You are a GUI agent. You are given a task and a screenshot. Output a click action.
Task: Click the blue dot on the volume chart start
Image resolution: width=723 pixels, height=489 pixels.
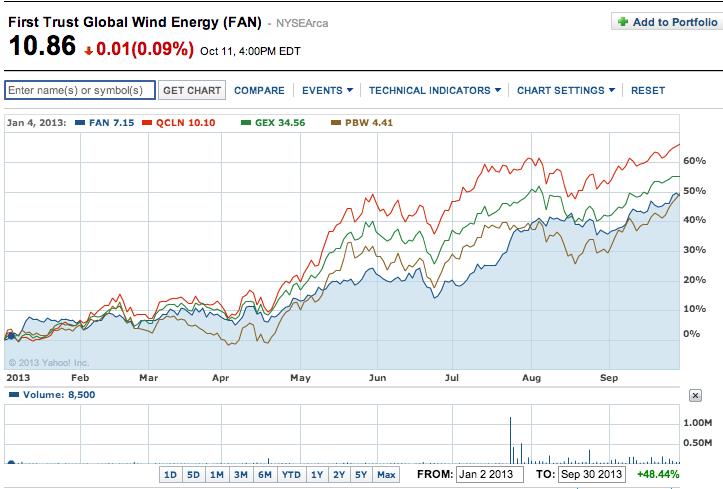pyautogui.click(x=11, y=463)
